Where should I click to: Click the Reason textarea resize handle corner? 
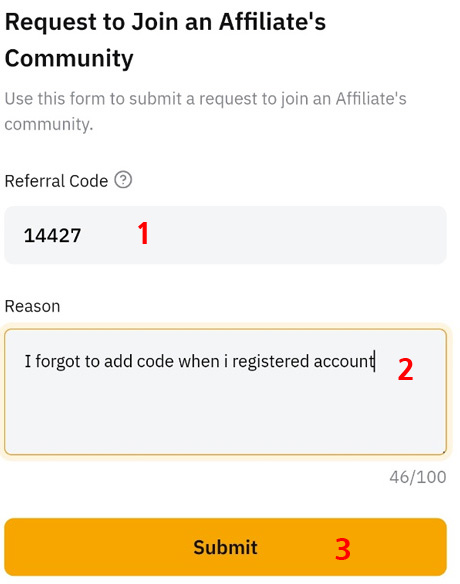click(x=443, y=452)
